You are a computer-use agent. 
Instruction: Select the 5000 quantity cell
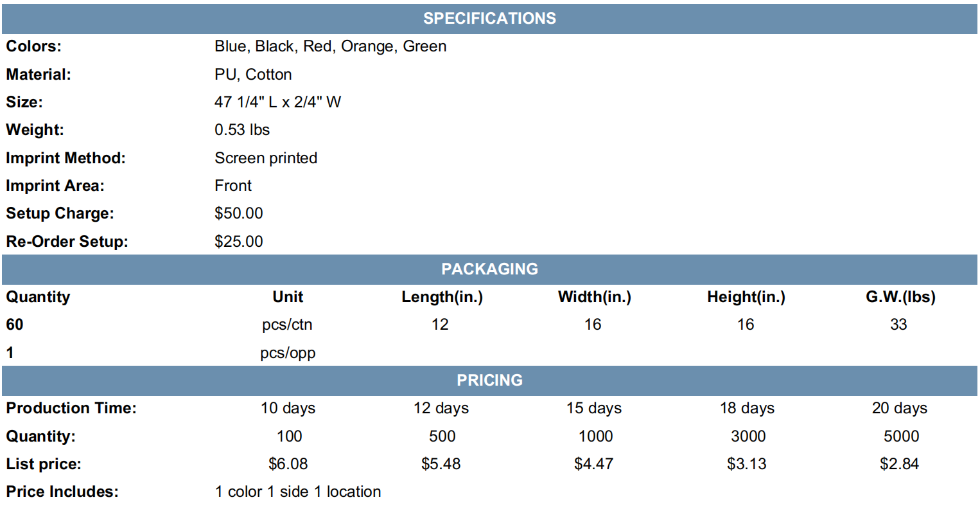pyautogui.click(x=901, y=436)
